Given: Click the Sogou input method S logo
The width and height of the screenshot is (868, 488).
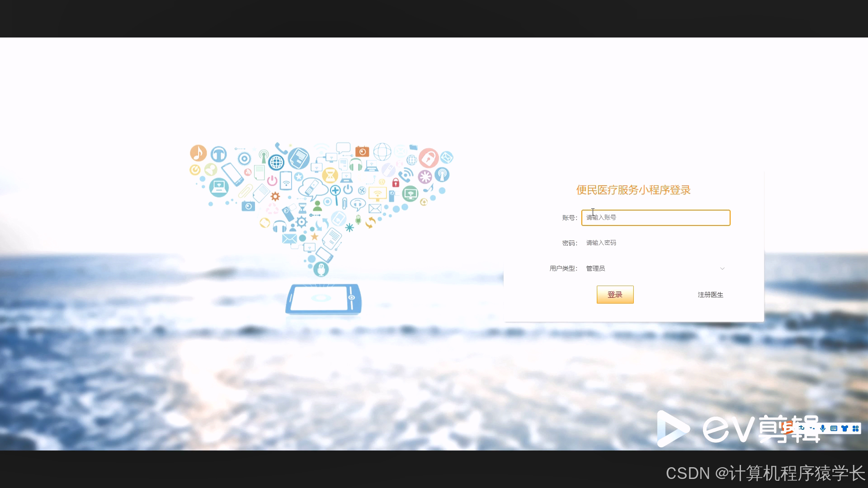Looking at the screenshot, I should coord(788,428).
